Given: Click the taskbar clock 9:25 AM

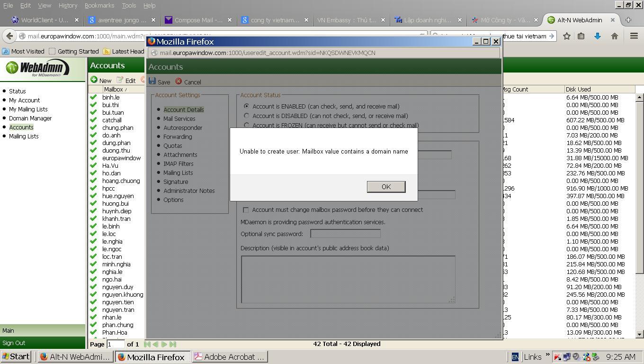Looking at the screenshot, I should [x=621, y=357].
